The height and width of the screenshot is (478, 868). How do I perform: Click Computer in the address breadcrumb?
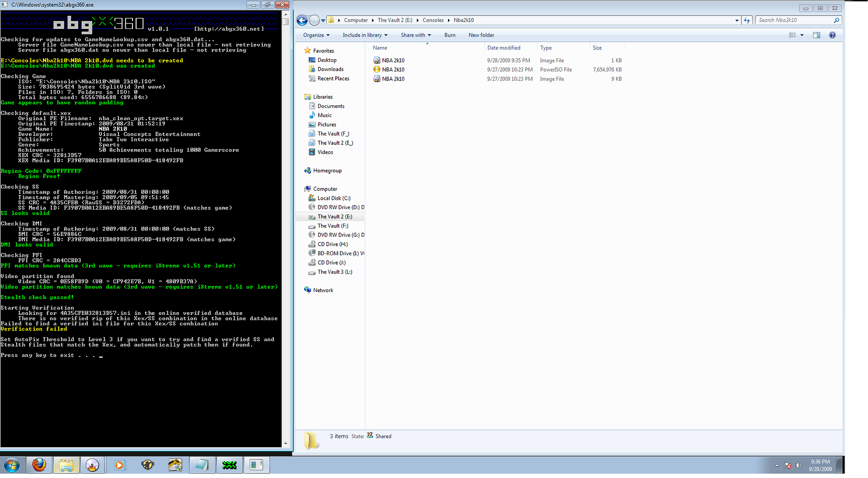pyautogui.click(x=356, y=20)
